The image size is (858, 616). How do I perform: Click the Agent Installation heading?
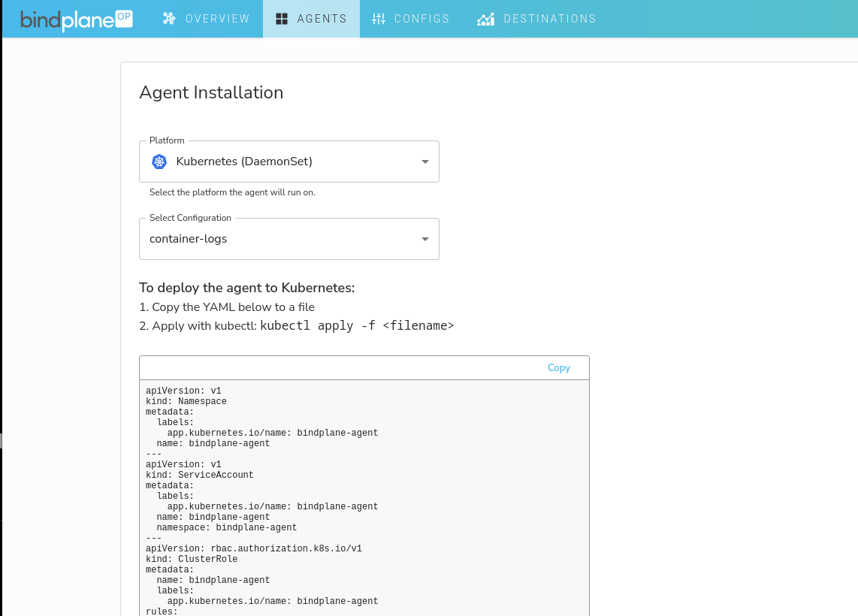(211, 92)
